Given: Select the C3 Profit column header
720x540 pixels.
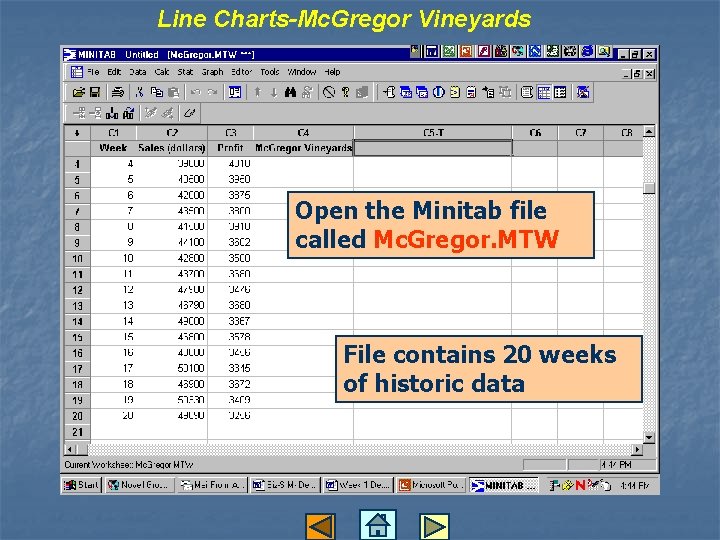Looking at the screenshot, I should pyautogui.click(x=231, y=133).
